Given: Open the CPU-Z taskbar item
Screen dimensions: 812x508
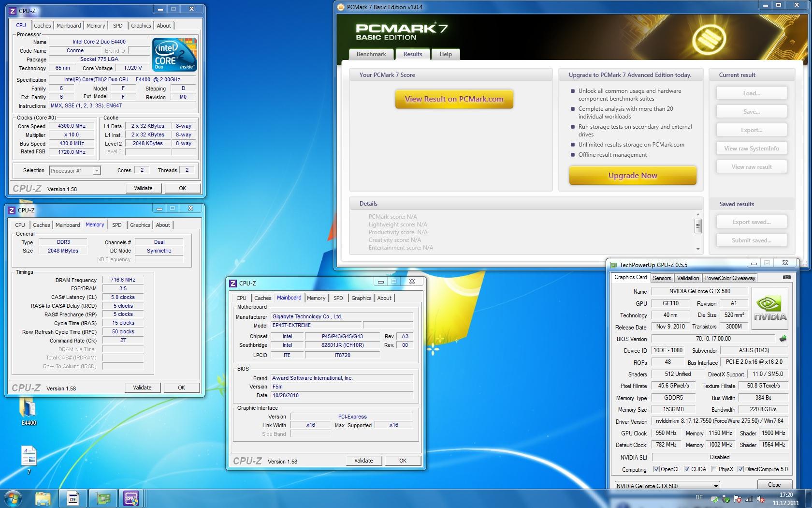Looking at the screenshot, I should (x=131, y=498).
